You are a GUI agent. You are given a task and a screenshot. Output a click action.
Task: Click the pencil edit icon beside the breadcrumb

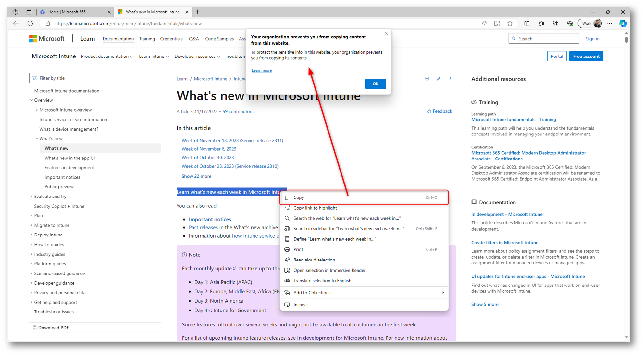[x=439, y=79]
